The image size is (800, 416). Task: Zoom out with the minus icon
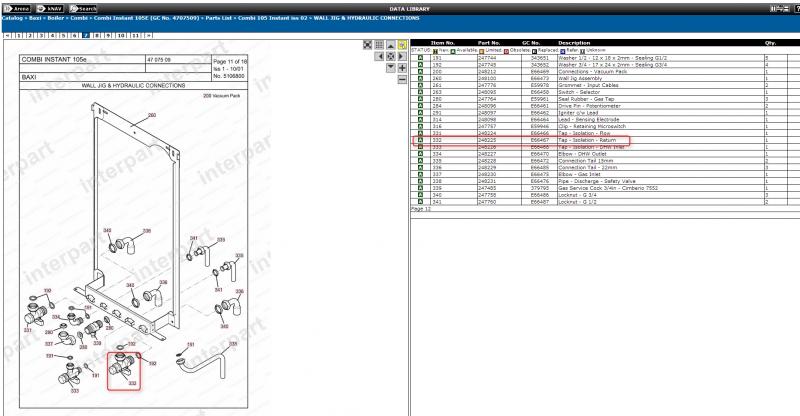[x=401, y=79]
